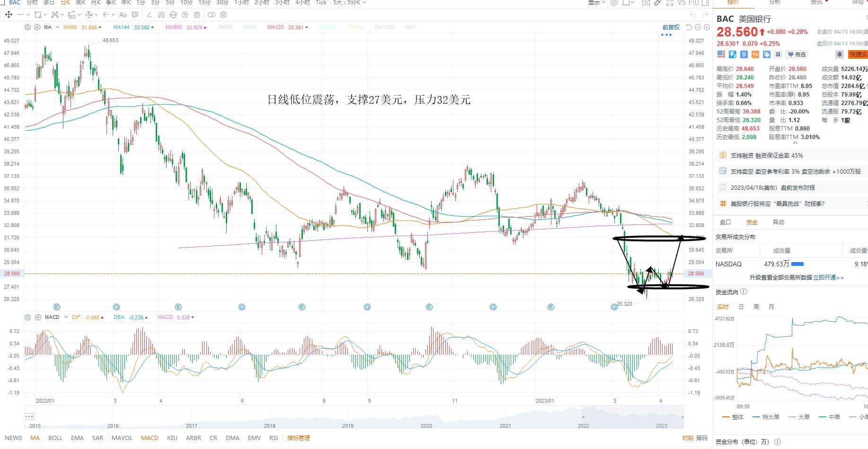Click timeline navigator right handle arrow

click(x=682, y=417)
